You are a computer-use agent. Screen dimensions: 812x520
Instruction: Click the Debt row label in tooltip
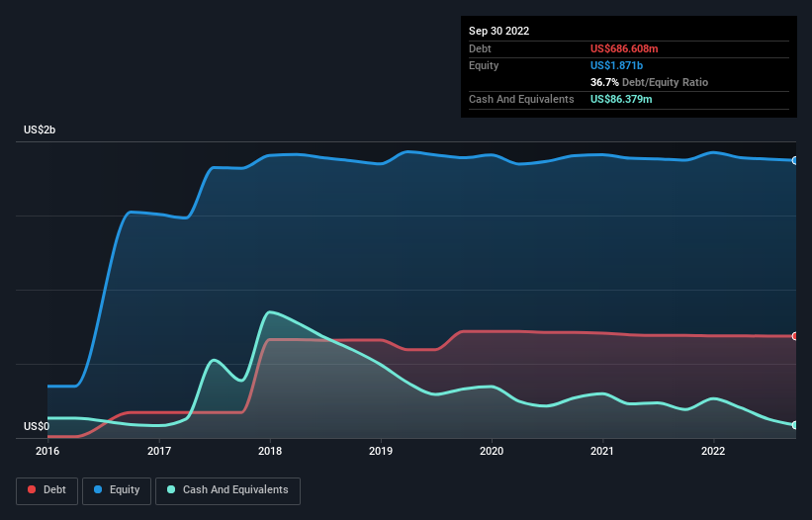480,48
